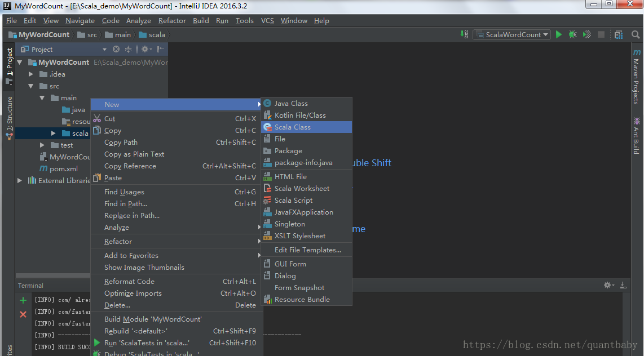
Task: Choose Add to Favorites in context menu
Action: coord(176,256)
